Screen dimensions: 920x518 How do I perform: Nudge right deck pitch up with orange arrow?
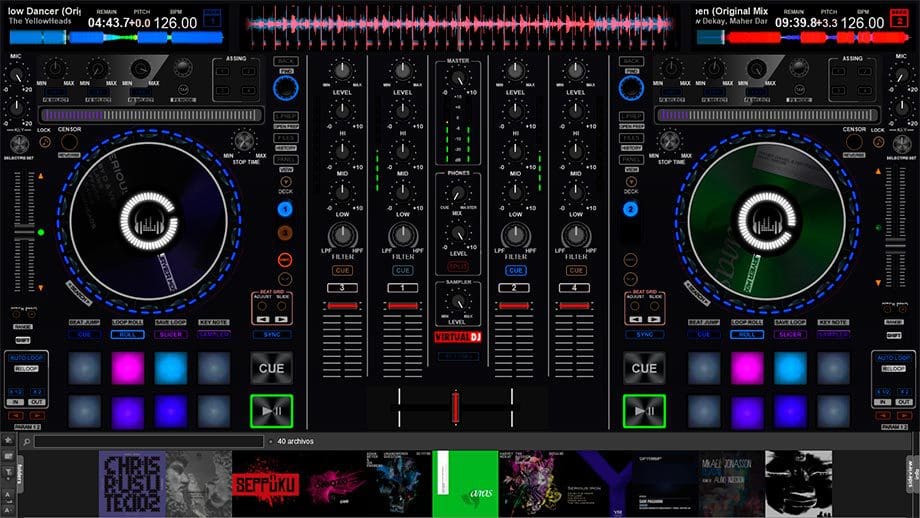pos(878,172)
